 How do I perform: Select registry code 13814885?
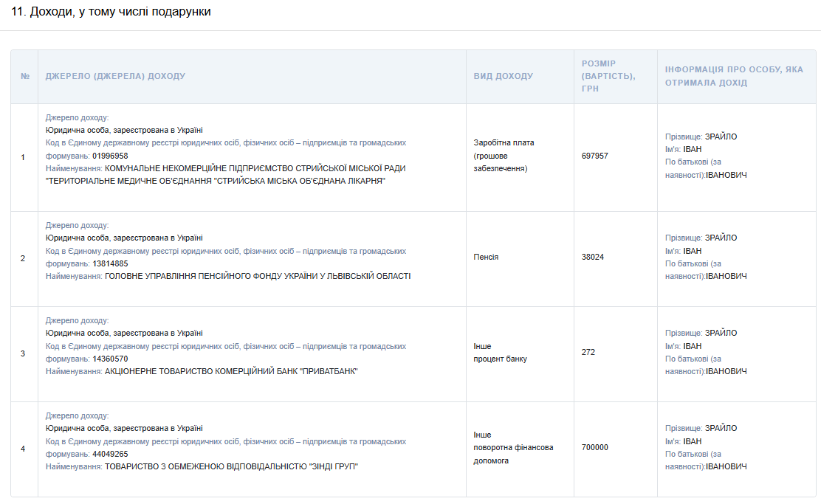coord(110,263)
